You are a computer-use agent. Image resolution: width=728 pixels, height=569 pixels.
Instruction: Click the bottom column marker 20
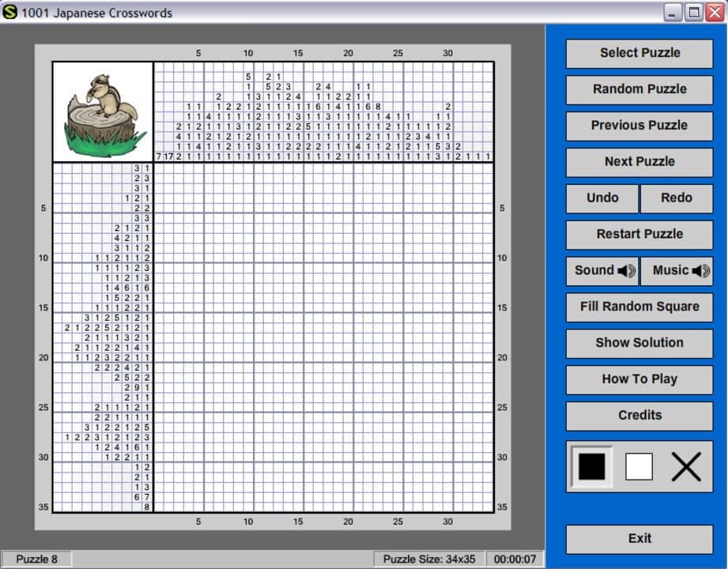click(x=349, y=522)
